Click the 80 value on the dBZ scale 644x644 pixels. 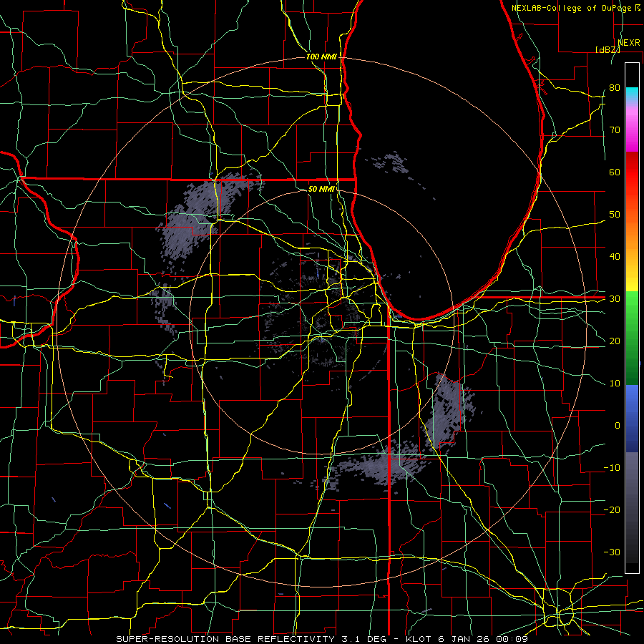(615, 87)
